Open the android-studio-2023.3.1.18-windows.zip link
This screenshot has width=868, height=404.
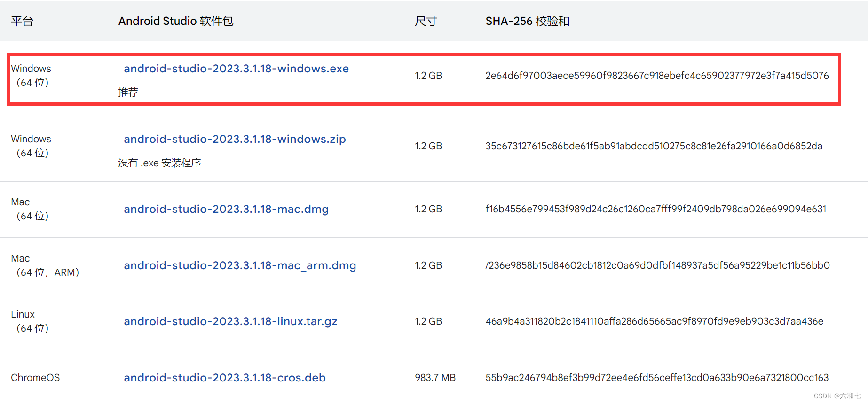(235, 139)
